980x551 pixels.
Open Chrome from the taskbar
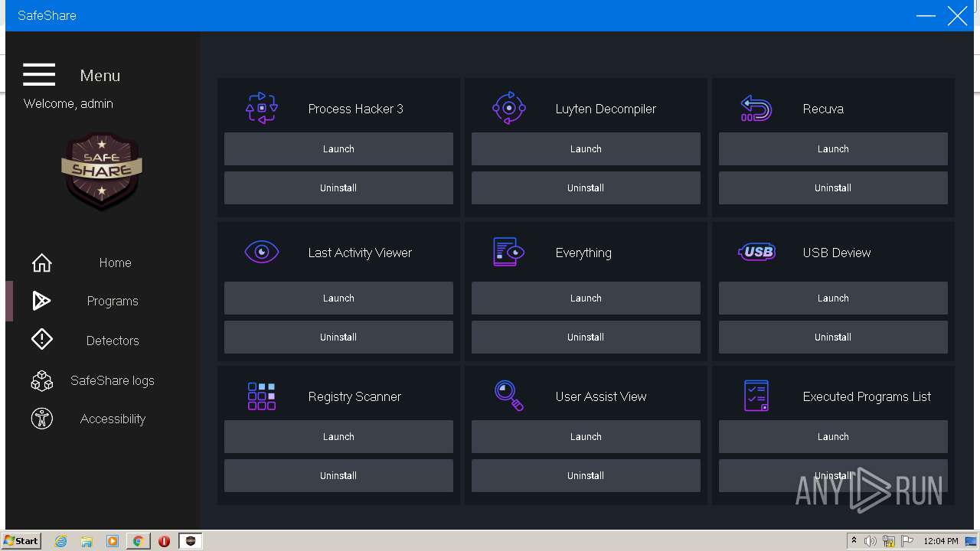click(139, 541)
